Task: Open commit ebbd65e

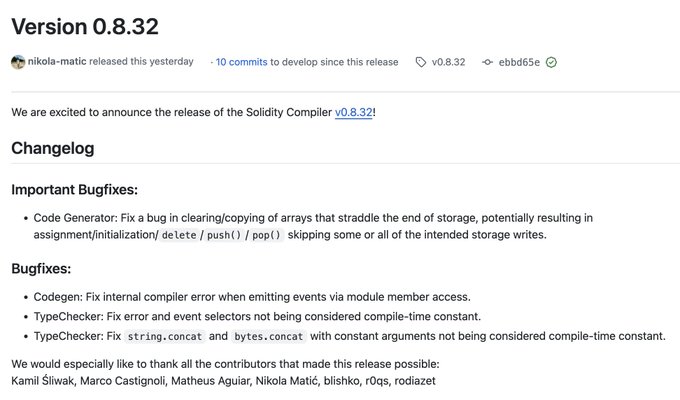Action: point(521,62)
